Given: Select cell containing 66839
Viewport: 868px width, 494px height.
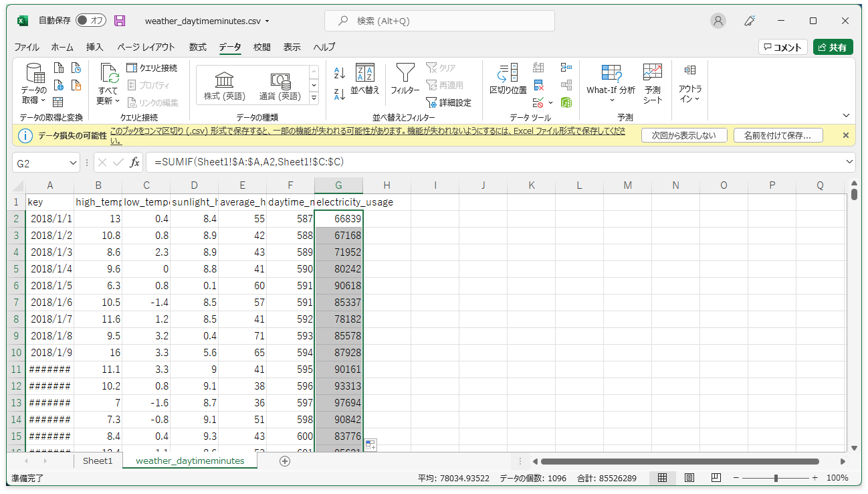Looking at the screenshot, I should pyautogui.click(x=338, y=219).
